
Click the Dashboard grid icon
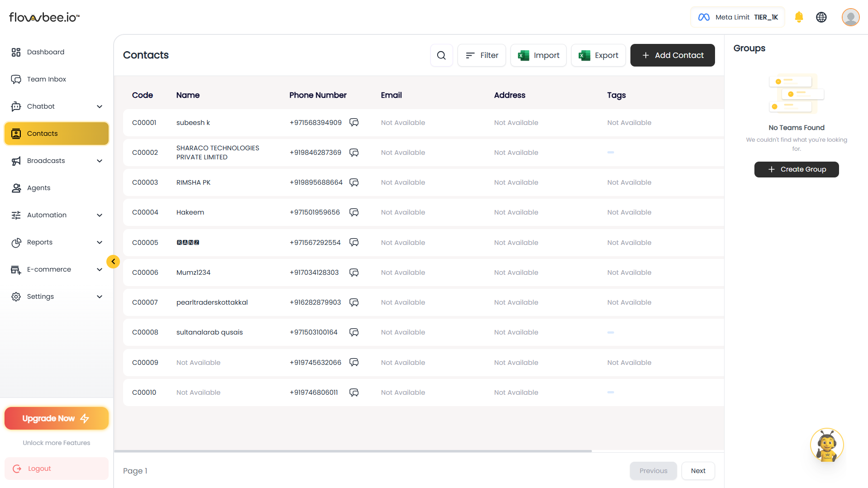pos(16,52)
